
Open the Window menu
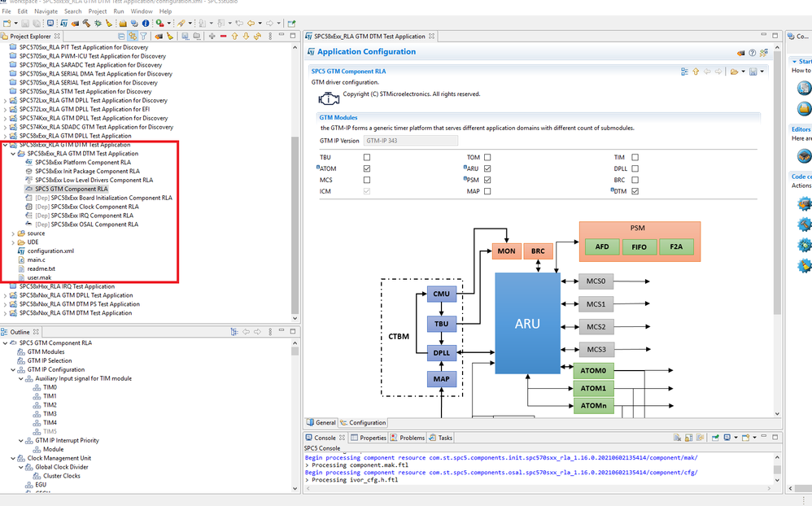(x=142, y=11)
